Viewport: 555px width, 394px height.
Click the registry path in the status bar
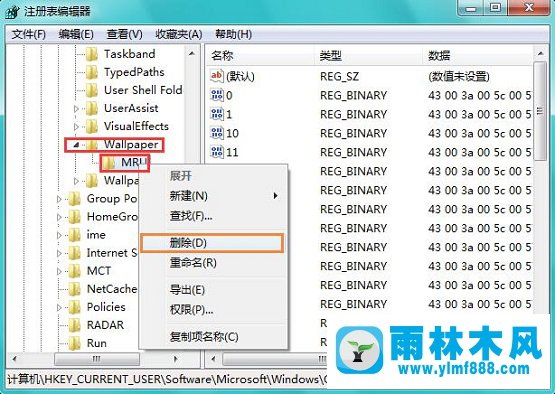pos(168,379)
